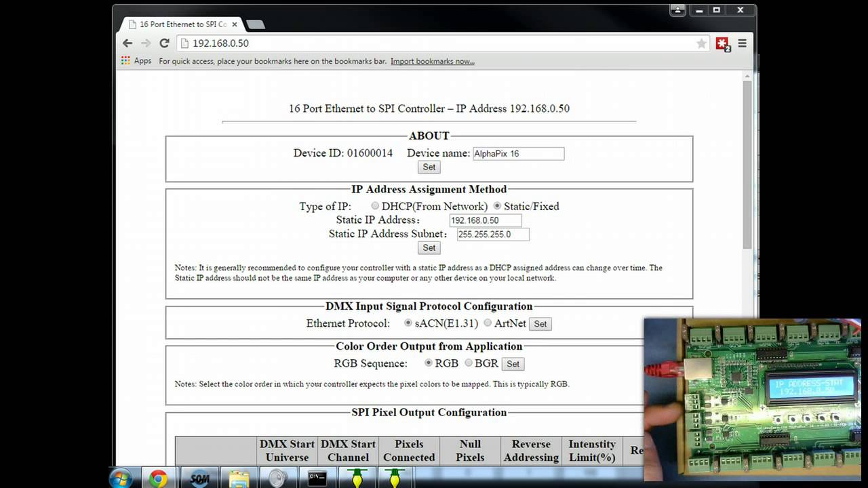
Task: Click the ABOUT section heading
Action: coord(429,136)
